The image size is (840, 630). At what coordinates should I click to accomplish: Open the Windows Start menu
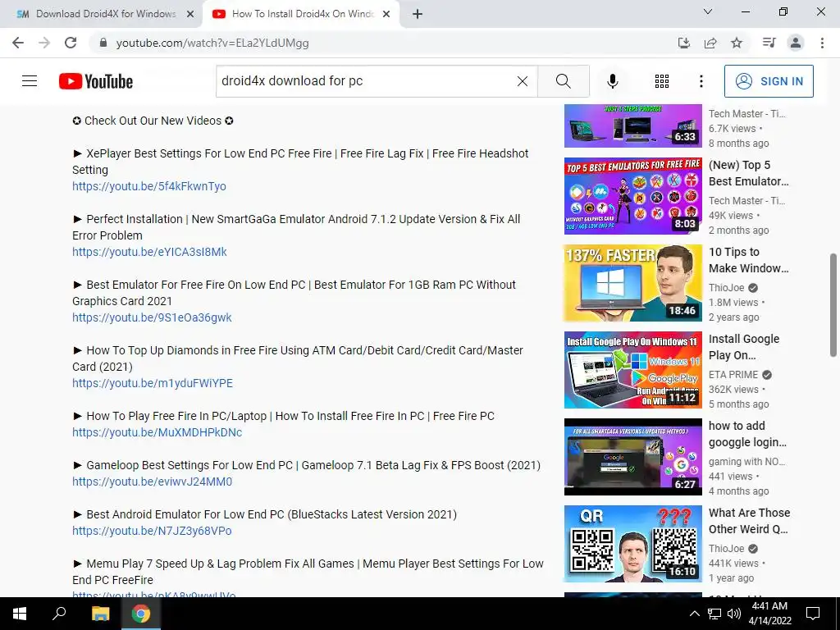coord(20,614)
